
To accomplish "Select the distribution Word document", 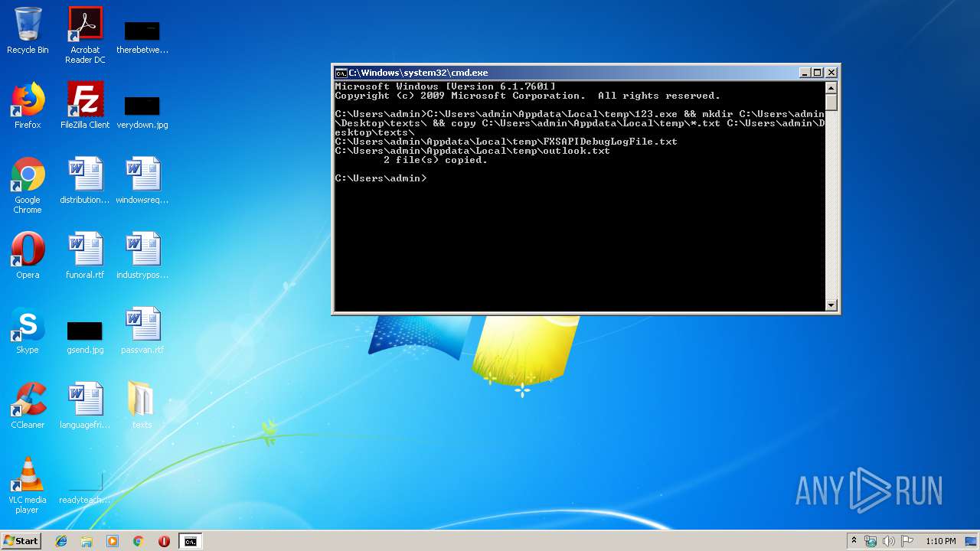I will [85, 181].
